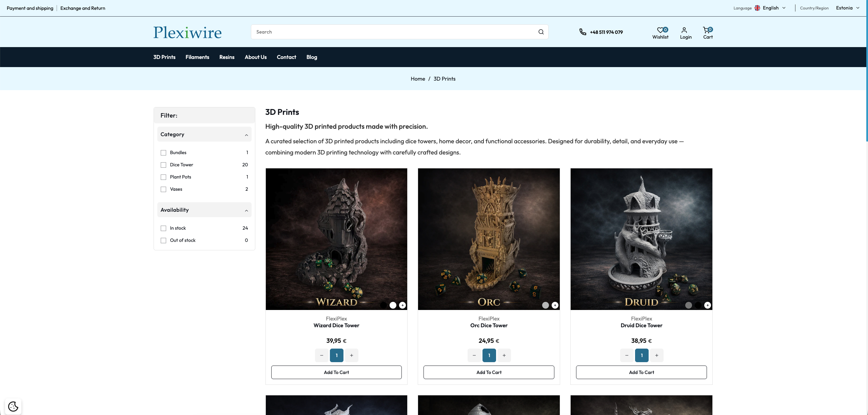
Task: Go to the Resins menu
Action: (x=226, y=57)
